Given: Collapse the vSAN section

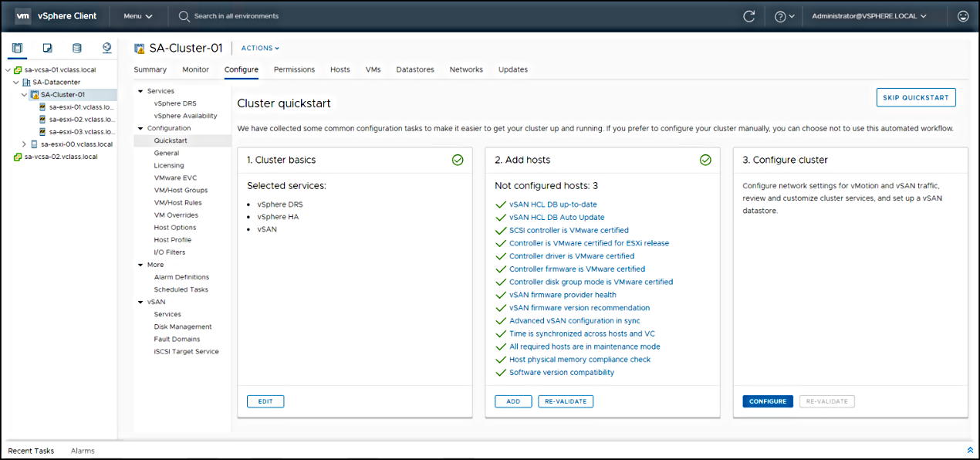Looking at the screenshot, I should click(140, 302).
